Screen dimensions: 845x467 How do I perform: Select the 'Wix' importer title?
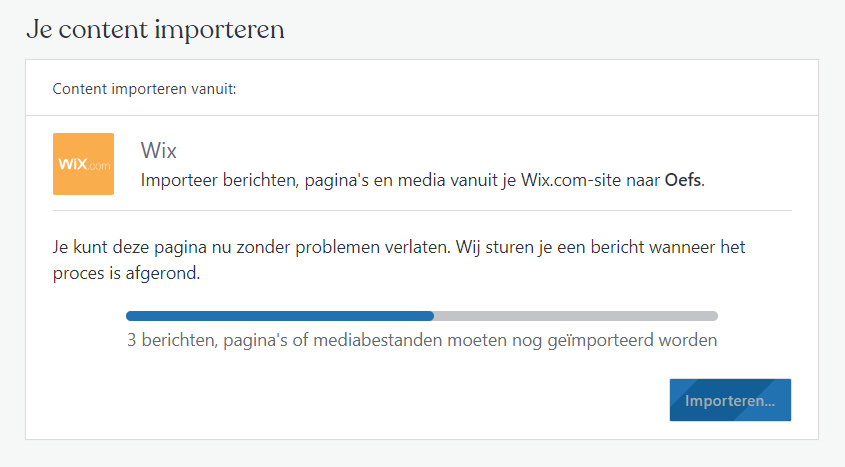(x=158, y=150)
